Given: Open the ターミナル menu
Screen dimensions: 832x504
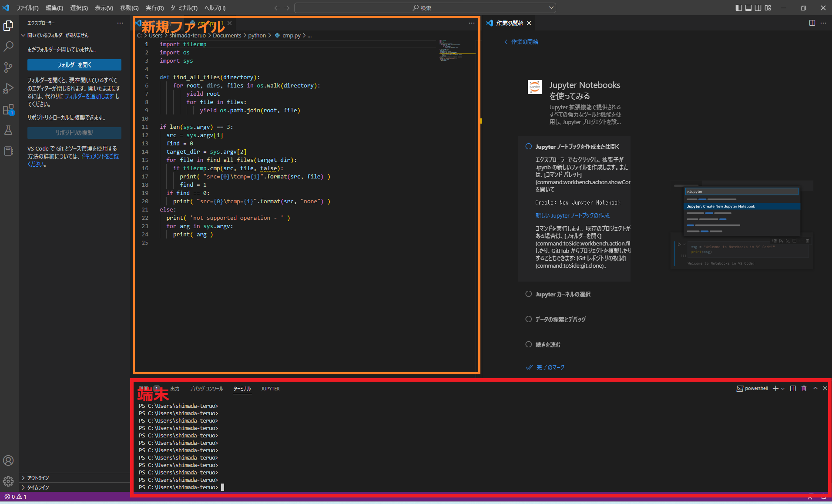Looking at the screenshot, I should pyautogui.click(x=183, y=8).
